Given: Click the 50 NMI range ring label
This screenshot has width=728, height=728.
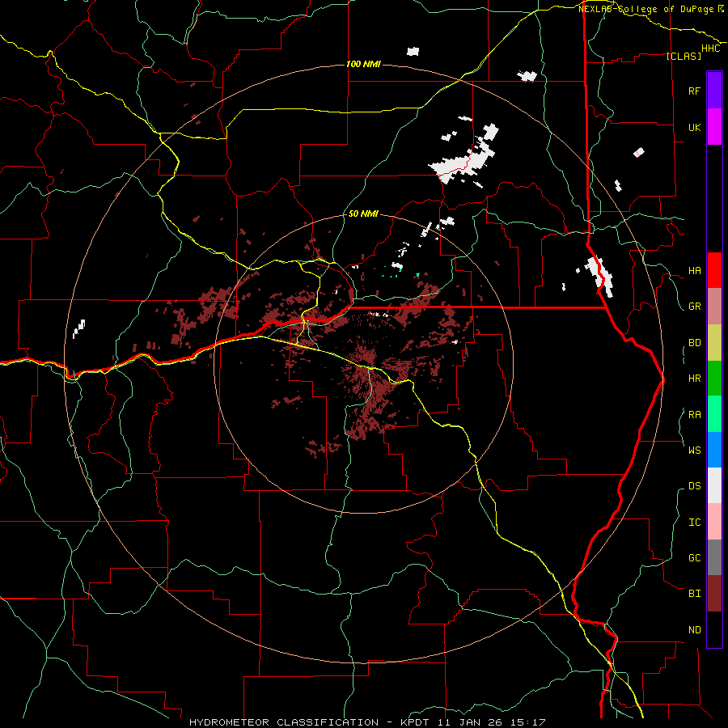Looking at the screenshot, I should 363,214.
